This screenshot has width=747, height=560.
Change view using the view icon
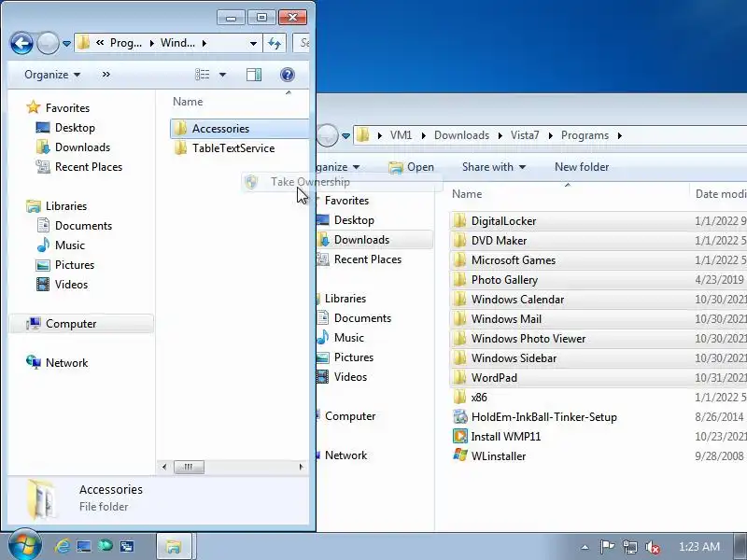coord(203,75)
